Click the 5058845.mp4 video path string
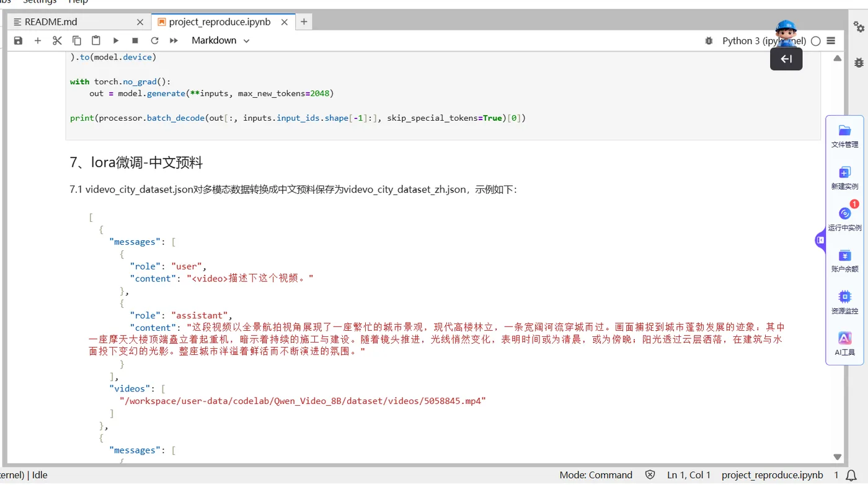 [303, 401]
